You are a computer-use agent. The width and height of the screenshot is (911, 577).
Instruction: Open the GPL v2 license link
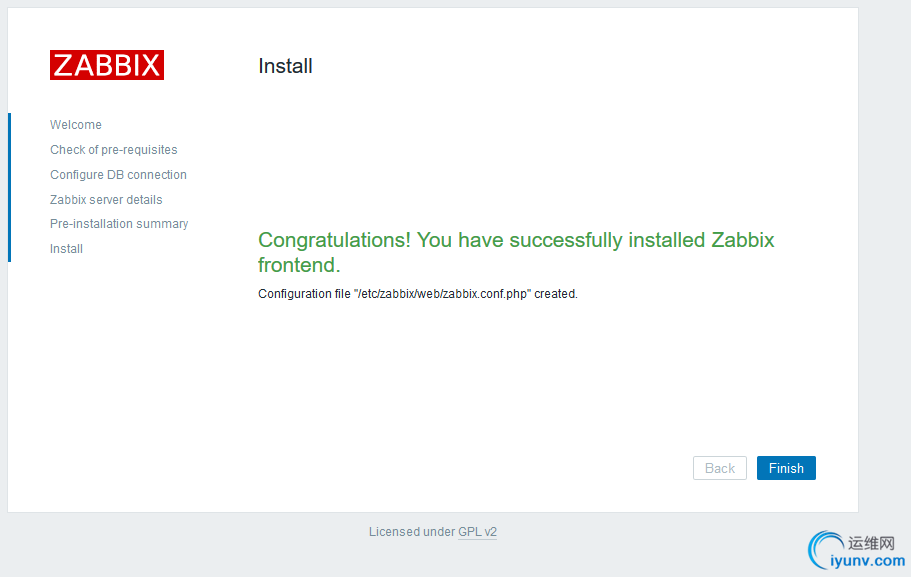477,532
